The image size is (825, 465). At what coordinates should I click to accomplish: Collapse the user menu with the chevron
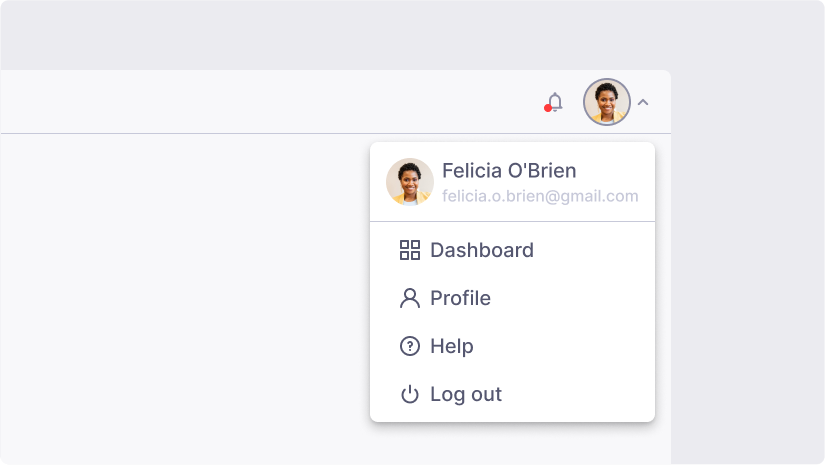[x=643, y=102]
